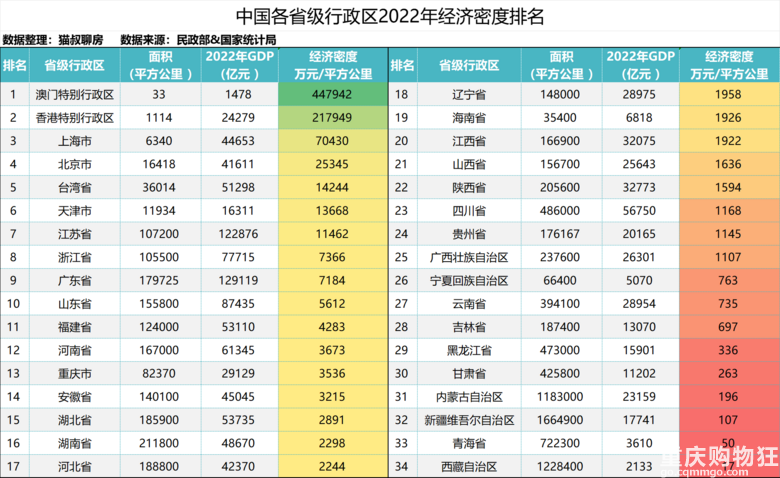Select the 黑龙江省 cell
The height and width of the screenshot is (478, 780).
click(469, 350)
